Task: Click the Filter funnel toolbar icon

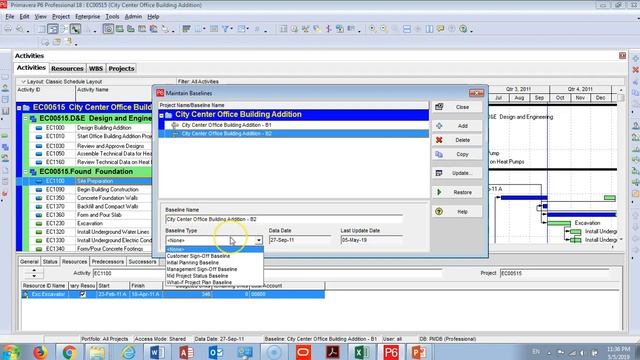Action: pos(225,29)
